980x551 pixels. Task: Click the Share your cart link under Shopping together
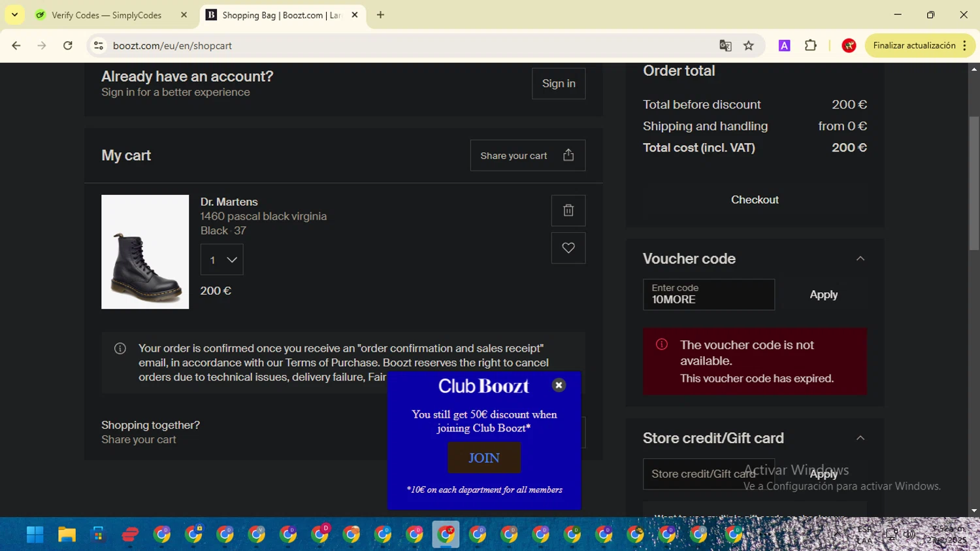(139, 440)
